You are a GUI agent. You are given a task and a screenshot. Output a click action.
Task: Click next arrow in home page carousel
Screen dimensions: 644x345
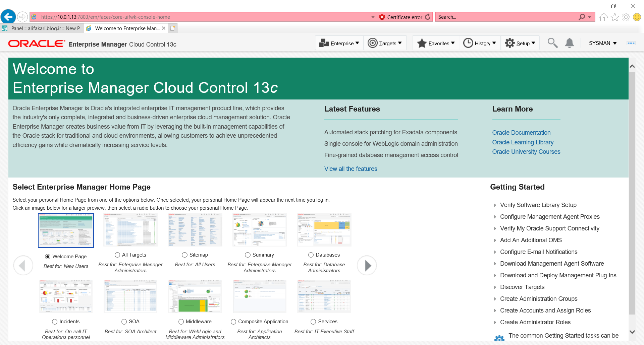pyautogui.click(x=367, y=266)
